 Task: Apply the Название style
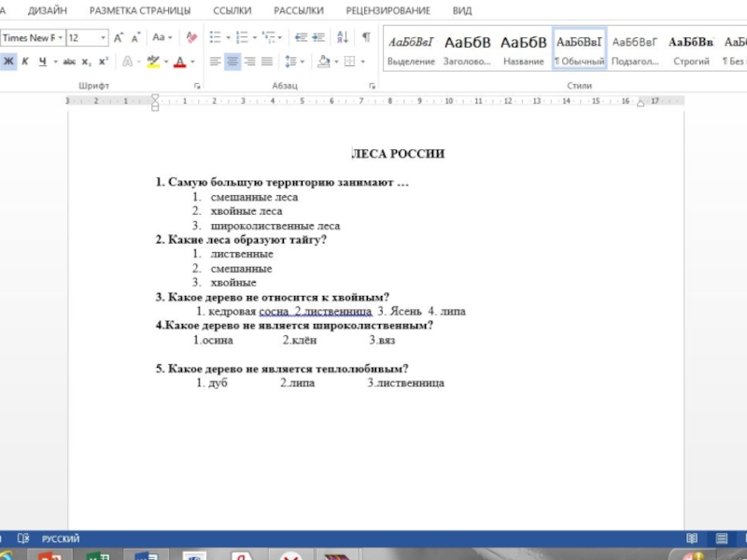(x=524, y=49)
